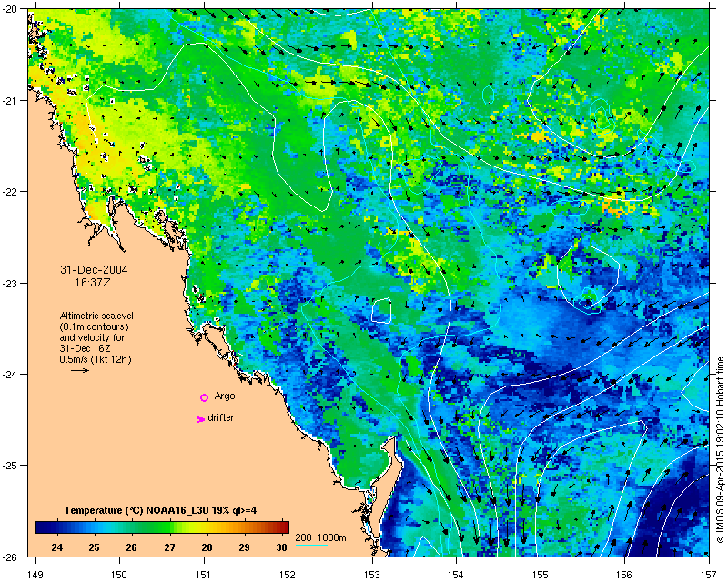Image resolution: width=728 pixels, height=582 pixels.
Task: Click the longitude 152 axis label
Action: pyautogui.click(x=288, y=575)
